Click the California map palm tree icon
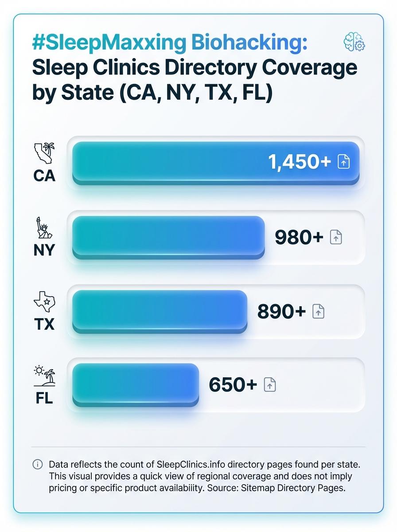 (44, 152)
